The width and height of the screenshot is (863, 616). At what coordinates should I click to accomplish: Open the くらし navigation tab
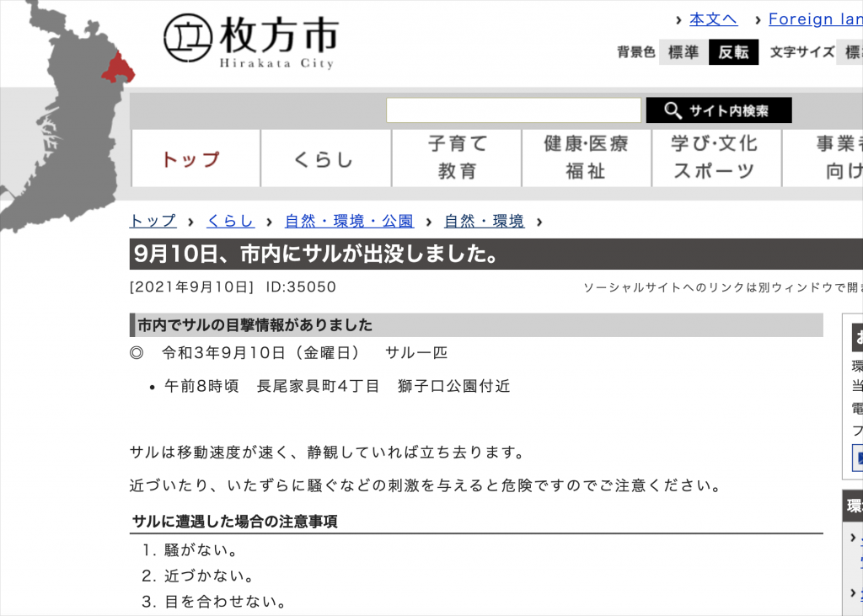[x=325, y=158]
